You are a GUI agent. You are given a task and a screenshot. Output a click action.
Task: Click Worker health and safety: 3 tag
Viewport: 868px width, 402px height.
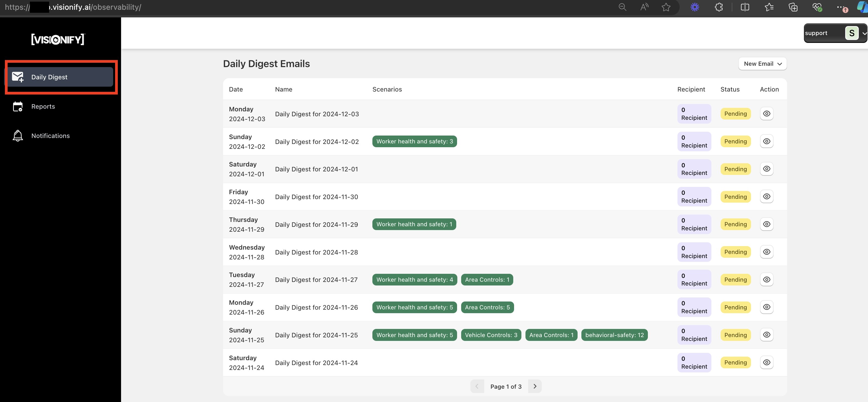tap(414, 141)
